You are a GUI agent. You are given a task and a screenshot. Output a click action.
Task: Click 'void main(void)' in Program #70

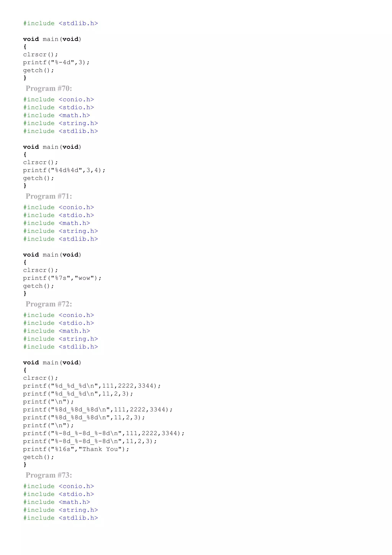coord(52,147)
